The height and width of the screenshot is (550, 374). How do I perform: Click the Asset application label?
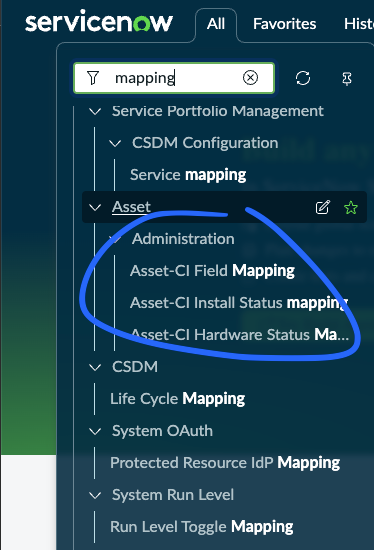coord(131,207)
